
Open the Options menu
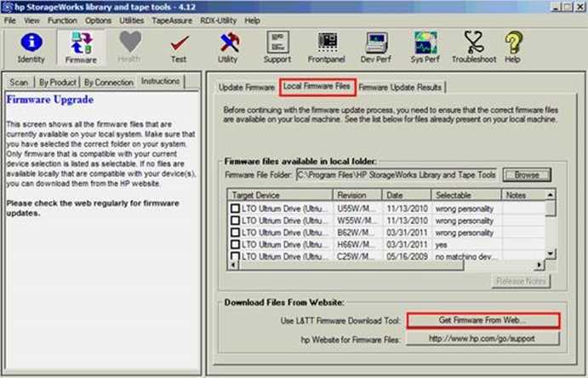(x=98, y=20)
